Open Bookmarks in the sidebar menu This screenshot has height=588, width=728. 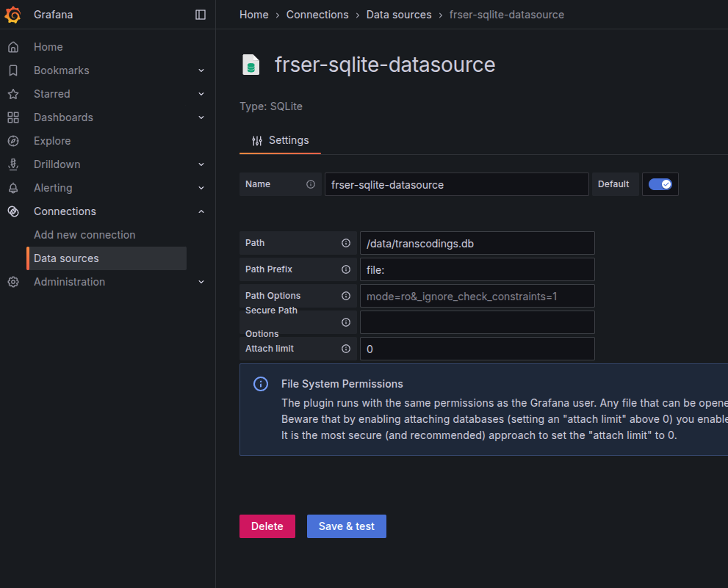click(61, 70)
